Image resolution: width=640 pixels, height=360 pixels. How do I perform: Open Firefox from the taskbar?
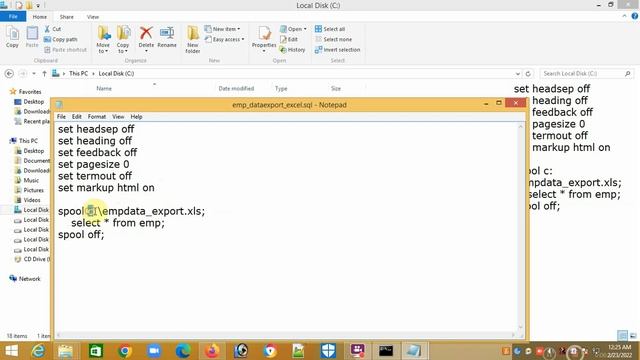(212, 351)
